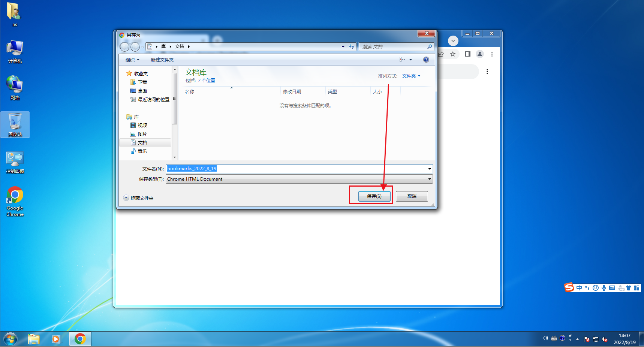Screen dimensions: 644x347
Task: Click the file explorer taskbar icon
Action: coord(33,339)
